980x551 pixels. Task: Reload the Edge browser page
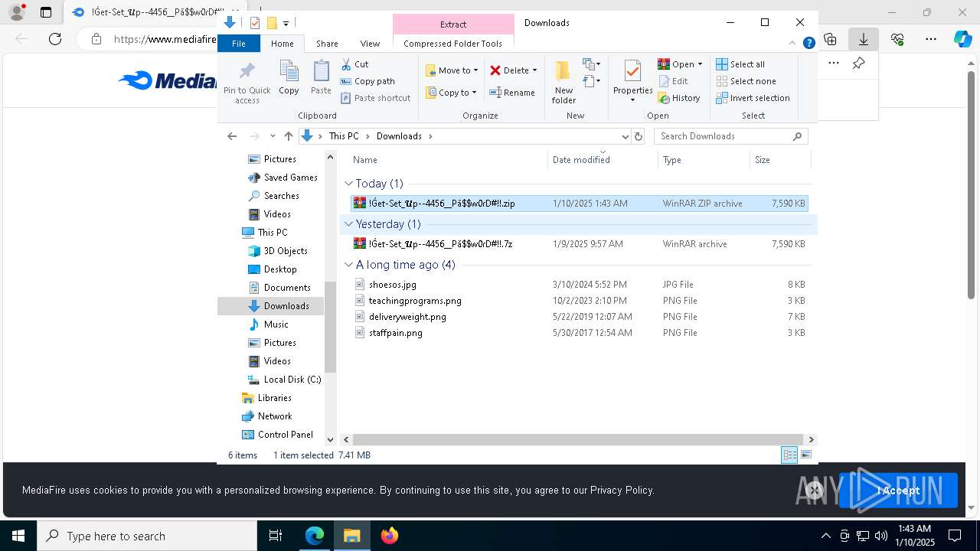(55, 39)
